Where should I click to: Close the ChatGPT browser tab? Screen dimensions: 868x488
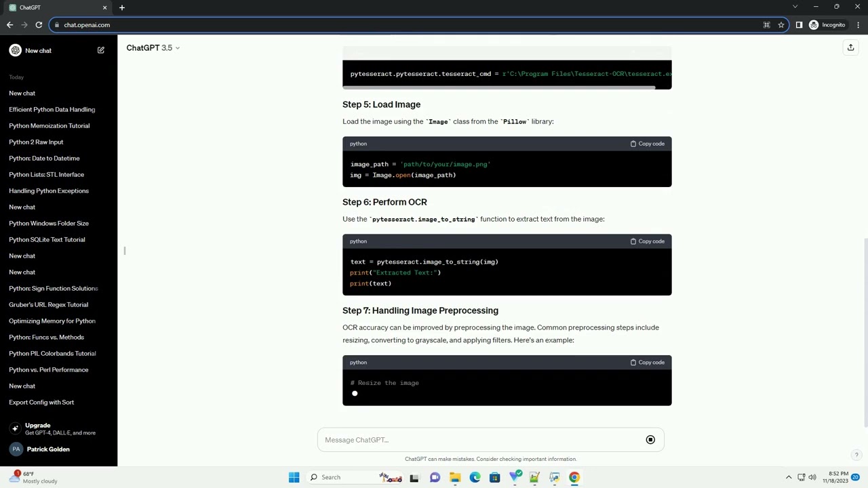(x=104, y=7)
